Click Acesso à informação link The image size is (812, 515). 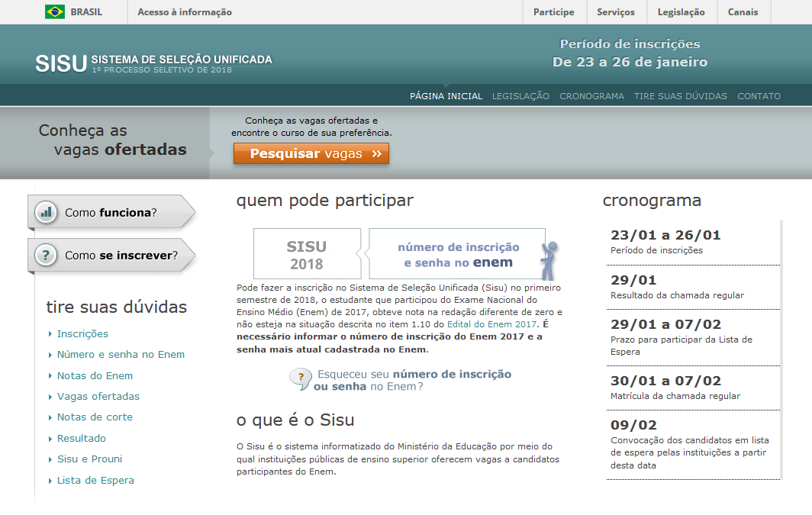tap(185, 12)
